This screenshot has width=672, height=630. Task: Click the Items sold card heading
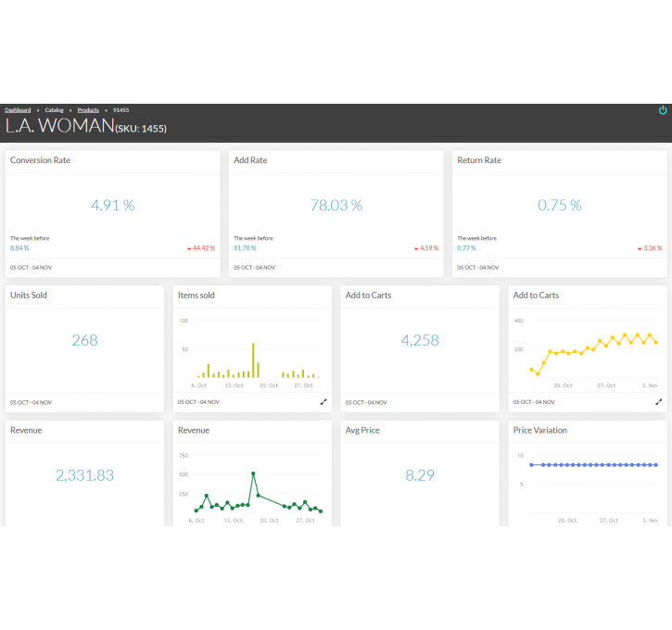tap(197, 296)
